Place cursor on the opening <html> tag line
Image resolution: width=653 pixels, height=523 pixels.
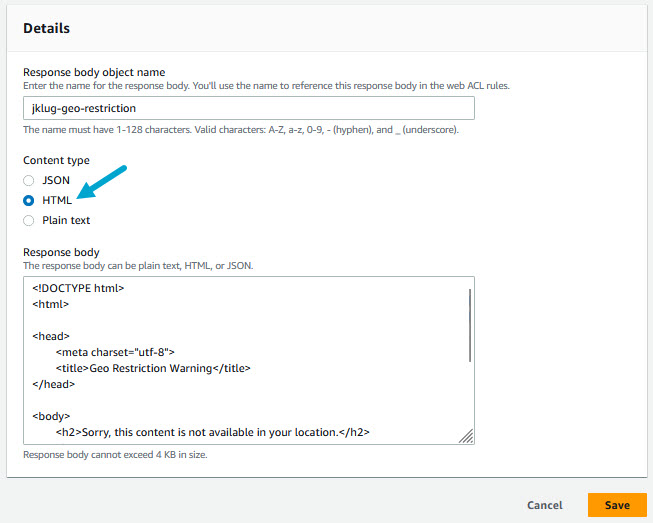point(50,304)
